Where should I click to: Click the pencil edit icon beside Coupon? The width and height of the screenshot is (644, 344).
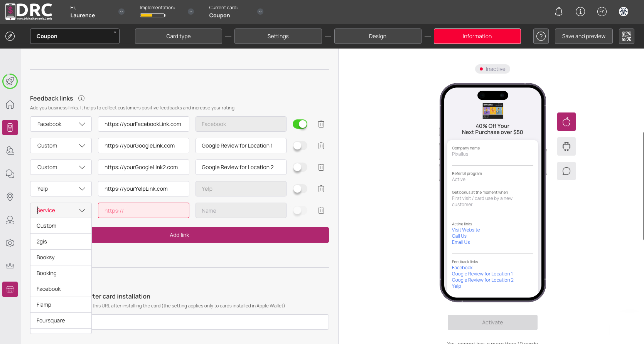(10, 36)
